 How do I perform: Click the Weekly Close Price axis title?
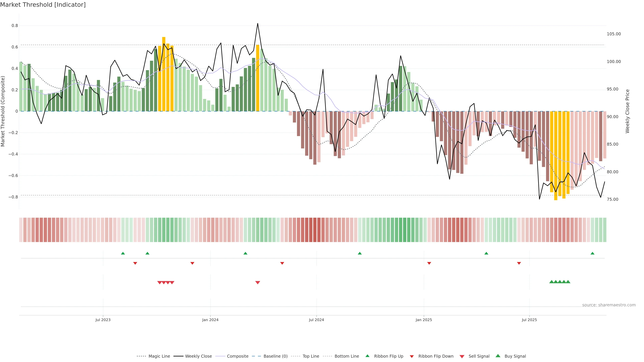pos(627,111)
